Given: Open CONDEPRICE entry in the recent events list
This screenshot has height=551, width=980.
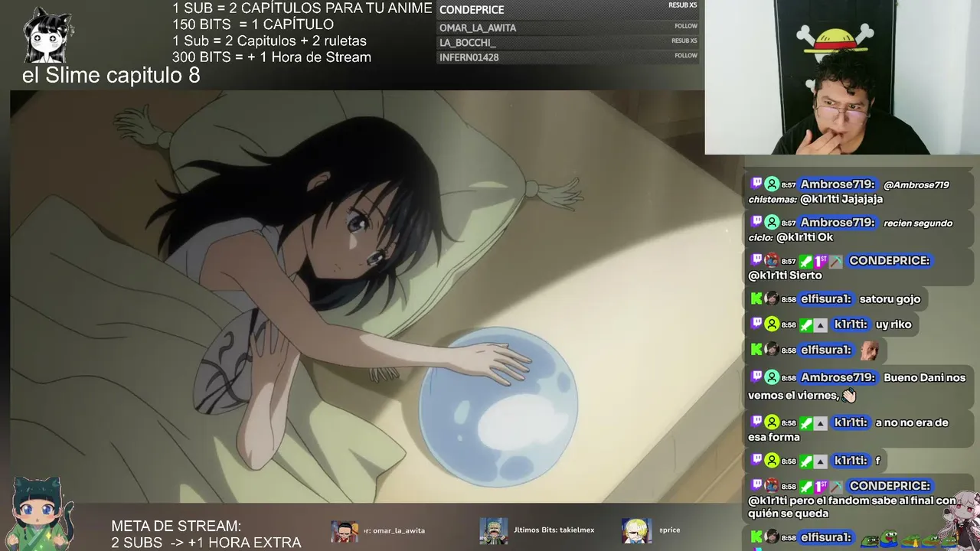Looking at the screenshot, I should (568, 10).
